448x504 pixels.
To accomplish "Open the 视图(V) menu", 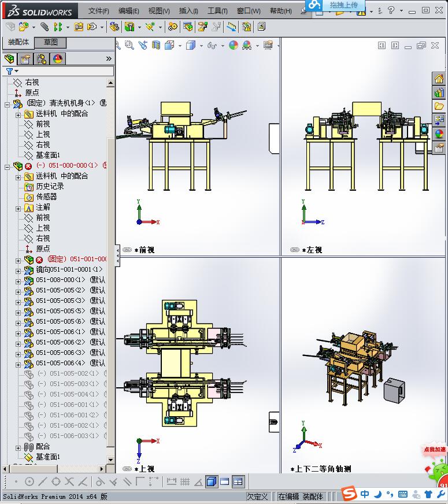I will [159, 11].
